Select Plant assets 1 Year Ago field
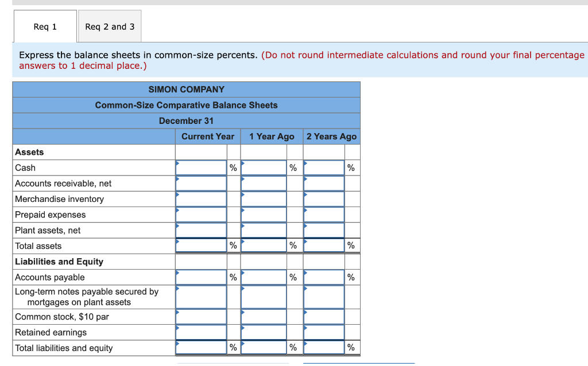588x366 pixels. click(264, 231)
